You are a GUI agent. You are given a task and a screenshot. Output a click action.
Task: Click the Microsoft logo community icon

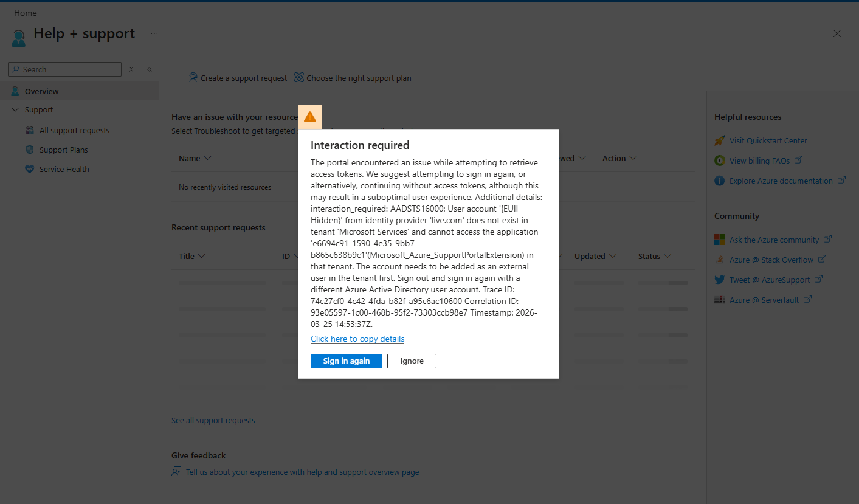point(720,240)
